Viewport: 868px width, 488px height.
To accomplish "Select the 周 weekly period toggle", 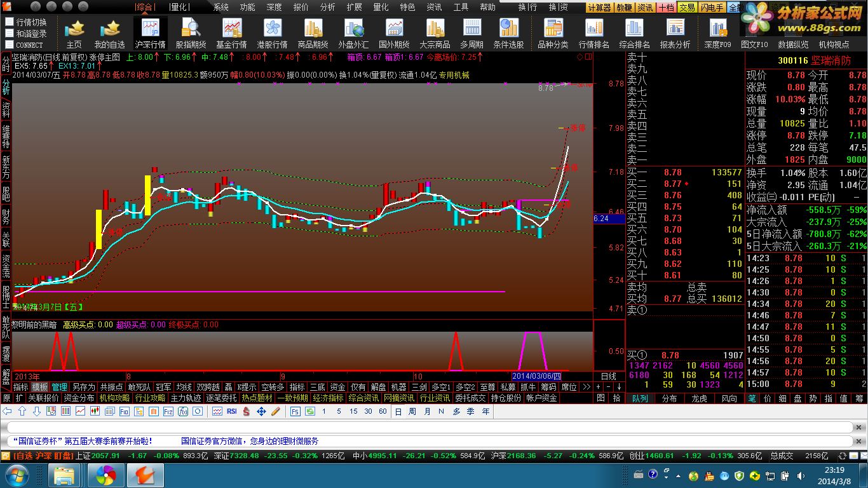I will [412, 412].
